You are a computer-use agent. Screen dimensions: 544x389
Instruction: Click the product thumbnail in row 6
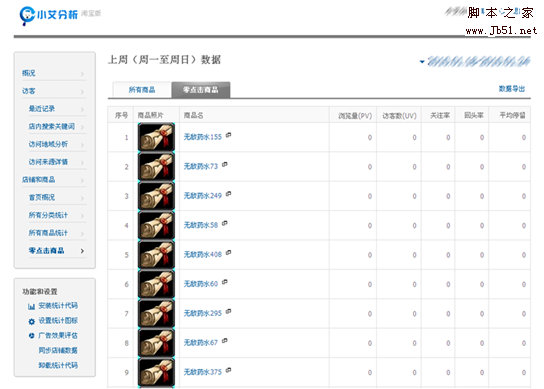coord(156,284)
